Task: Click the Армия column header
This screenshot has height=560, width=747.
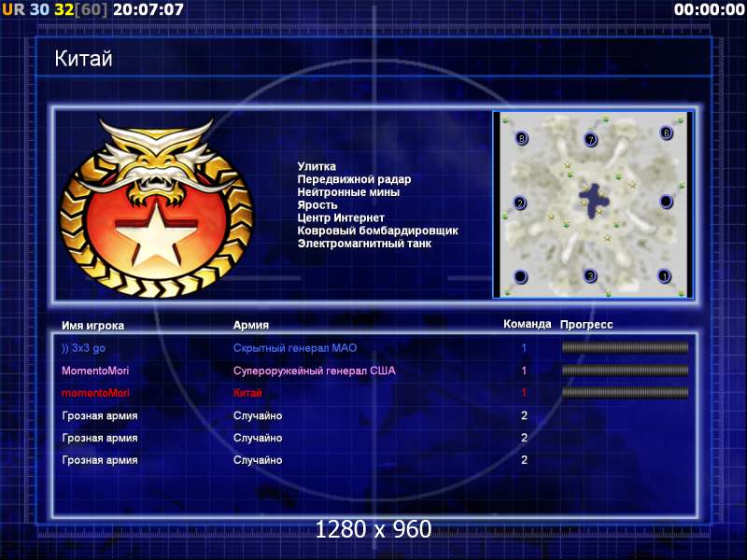Action: [250, 325]
